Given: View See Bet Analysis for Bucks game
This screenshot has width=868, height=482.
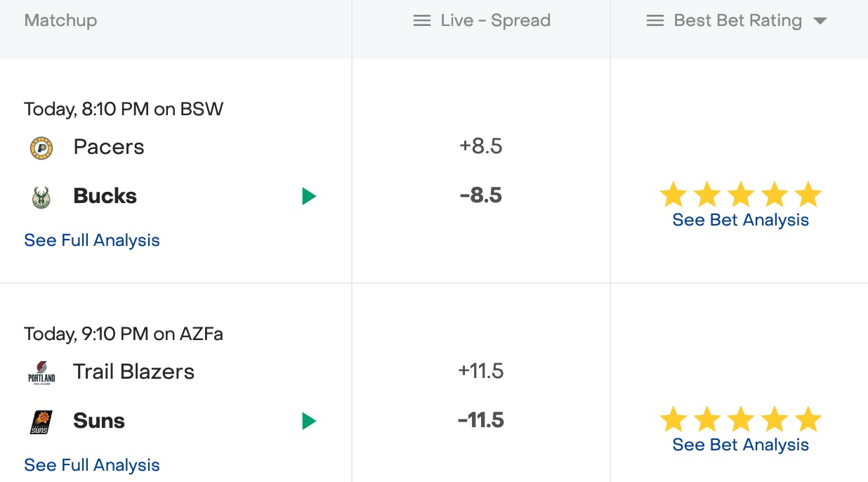Looking at the screenshot, I should pyautogui.click(x=740, y=220).
